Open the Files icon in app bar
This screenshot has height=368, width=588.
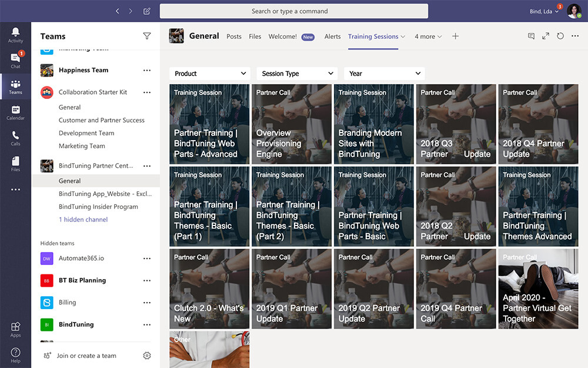[x=15, y=164]
